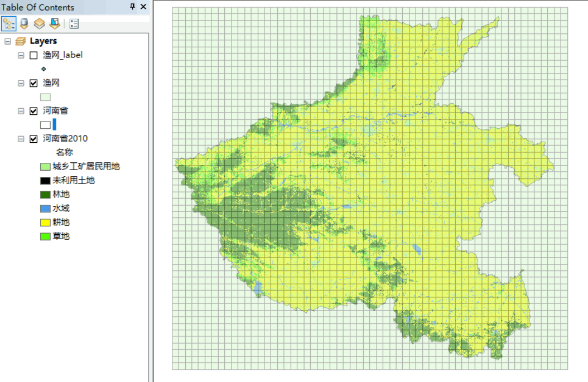The image size is (588, 382).
Task: Open the 未利用土地 black swatch
Action: coord(45,181)
